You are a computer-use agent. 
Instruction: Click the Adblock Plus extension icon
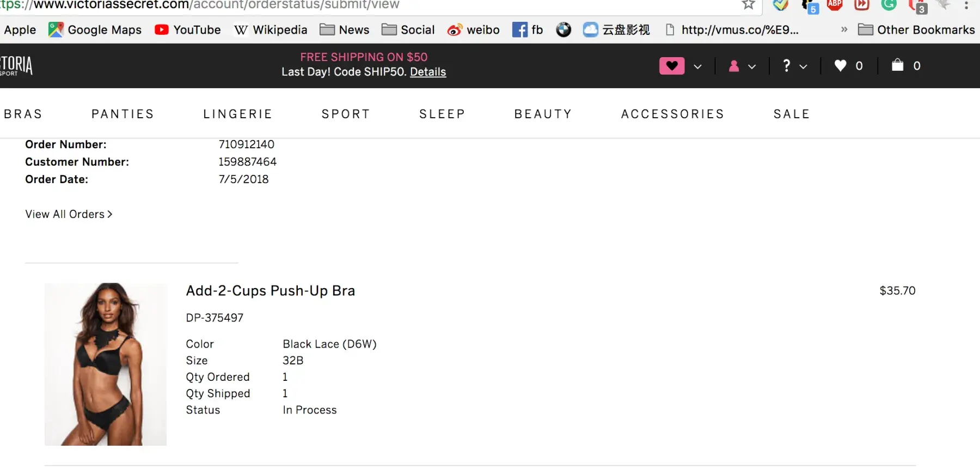coord(835,5)
